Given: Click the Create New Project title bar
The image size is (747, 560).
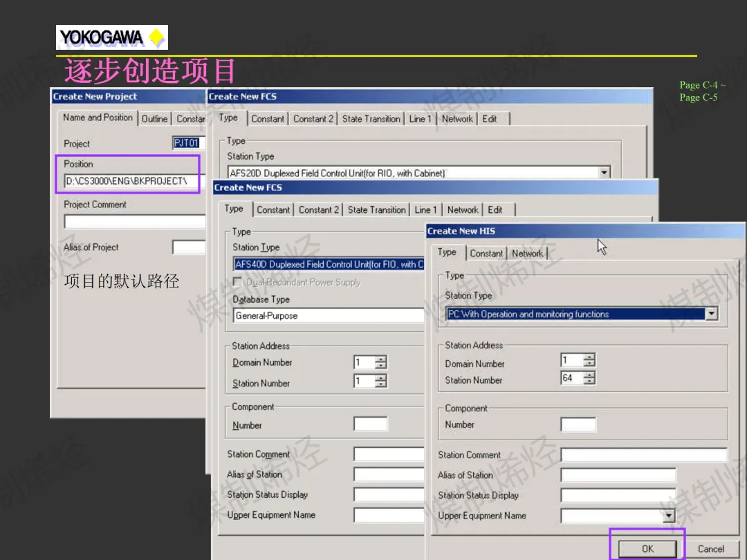Looking at the screenshot, I should (x=129, y=96).
